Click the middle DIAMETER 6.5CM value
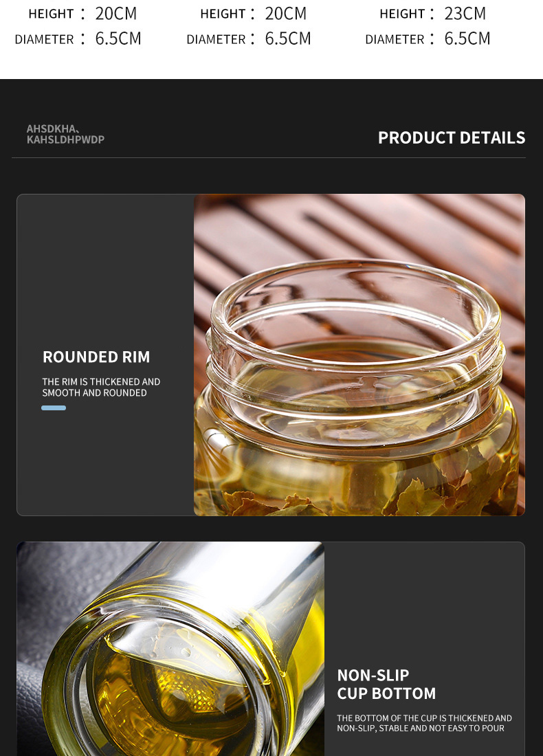543x756 pixels. point(288,38)
